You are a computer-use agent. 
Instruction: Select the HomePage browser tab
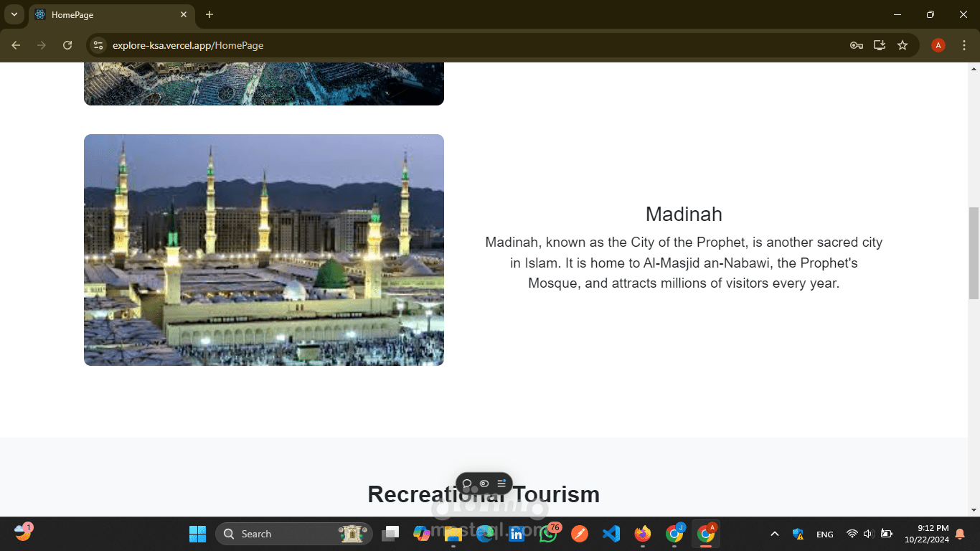pos(112,14)
